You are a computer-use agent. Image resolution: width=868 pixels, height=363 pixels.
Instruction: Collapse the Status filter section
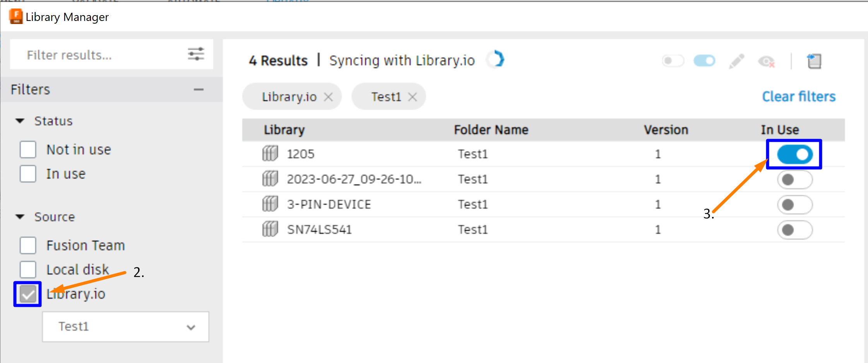click(20, 120)
